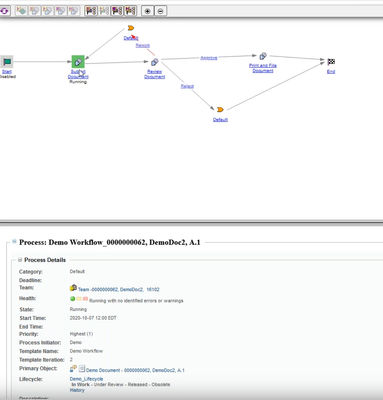Screen dimensions: 383x400
Task: Open the Demo Document primary object link
Action: click(135, 370)
